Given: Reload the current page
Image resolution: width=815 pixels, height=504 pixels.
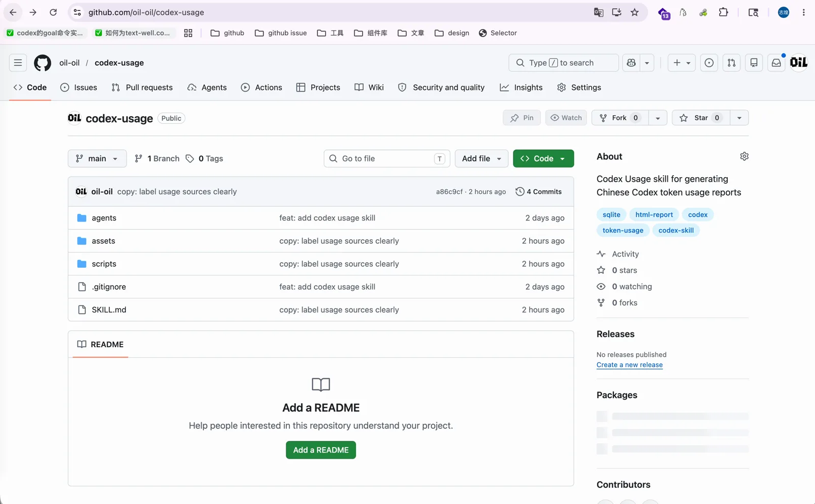Looking at the screenshot, I should point(53,12).
